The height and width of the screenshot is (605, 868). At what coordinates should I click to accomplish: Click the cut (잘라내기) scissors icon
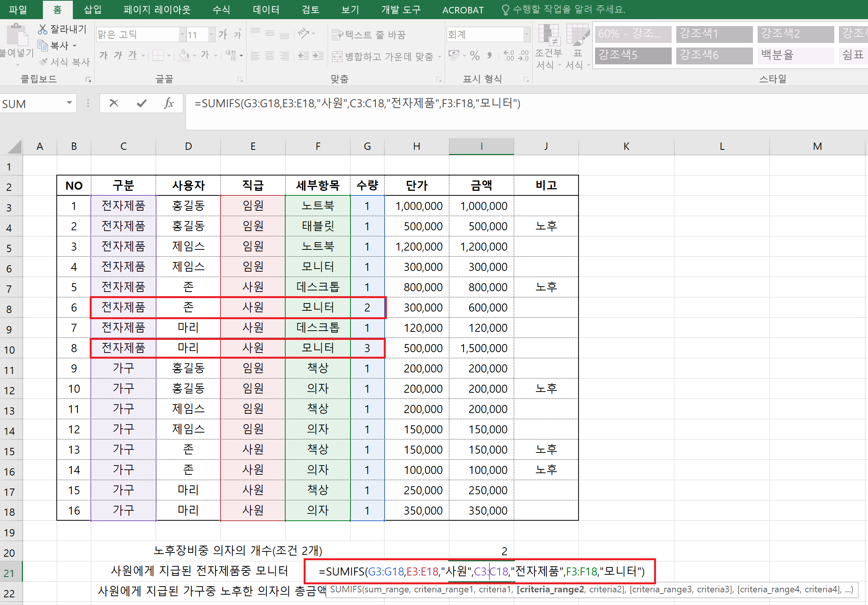43,29
